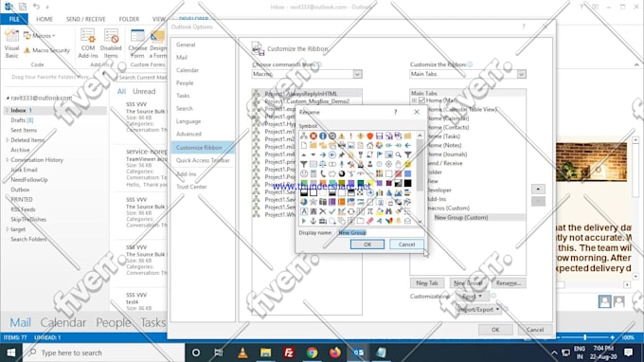Open Quick Access Toolbar options section
The height and width of the screenshot is (362, 644).
pyautogui.click(x=203, y=160)
